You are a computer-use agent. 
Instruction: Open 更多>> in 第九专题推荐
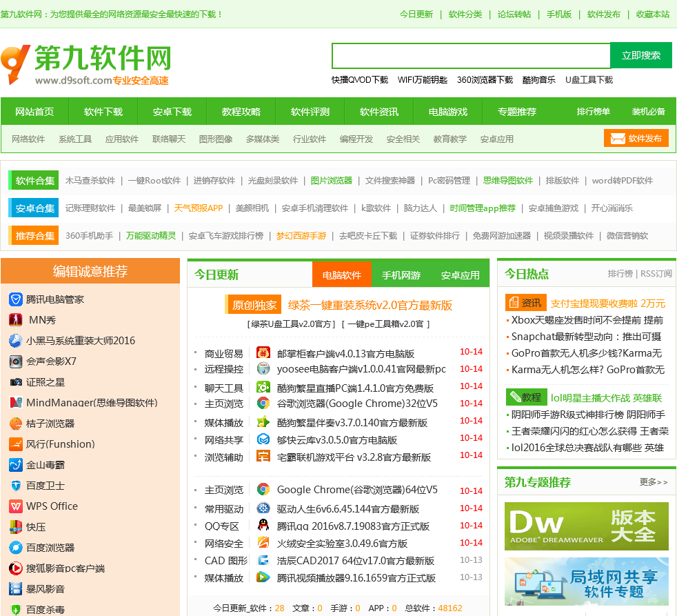point(654,481)
